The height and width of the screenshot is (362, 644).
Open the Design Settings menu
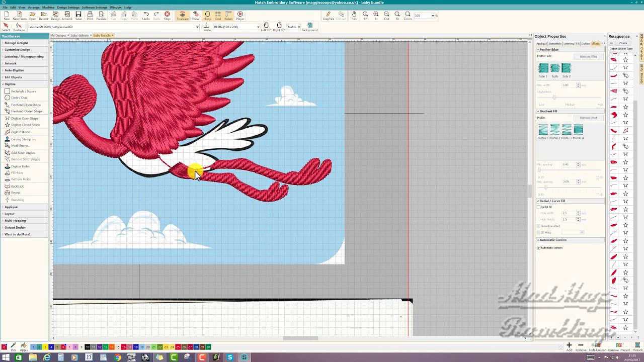[x=68, y=8]
